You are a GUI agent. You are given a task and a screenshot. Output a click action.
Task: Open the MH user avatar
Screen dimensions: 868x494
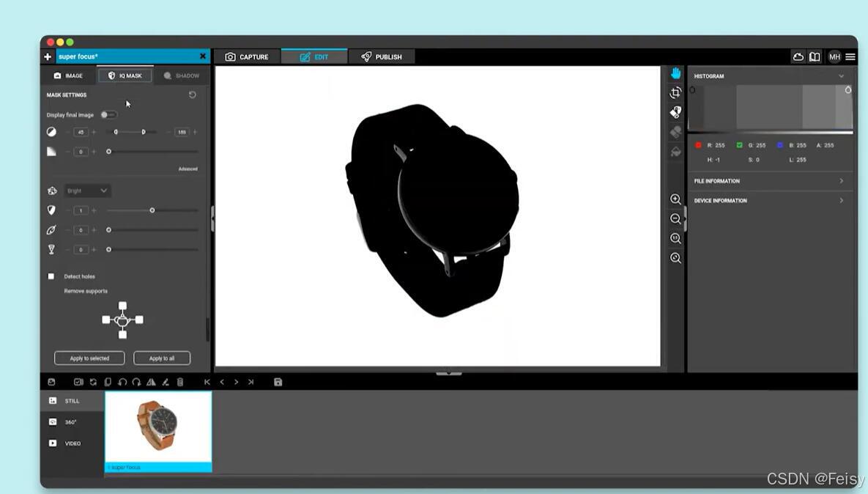[x=834, y=56]
